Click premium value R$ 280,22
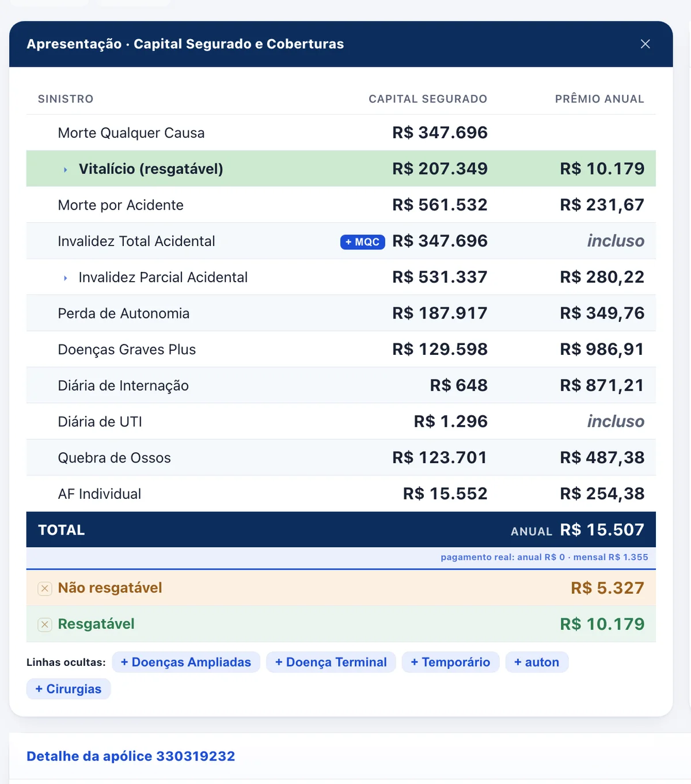The image size is (691, 784). 602,277
